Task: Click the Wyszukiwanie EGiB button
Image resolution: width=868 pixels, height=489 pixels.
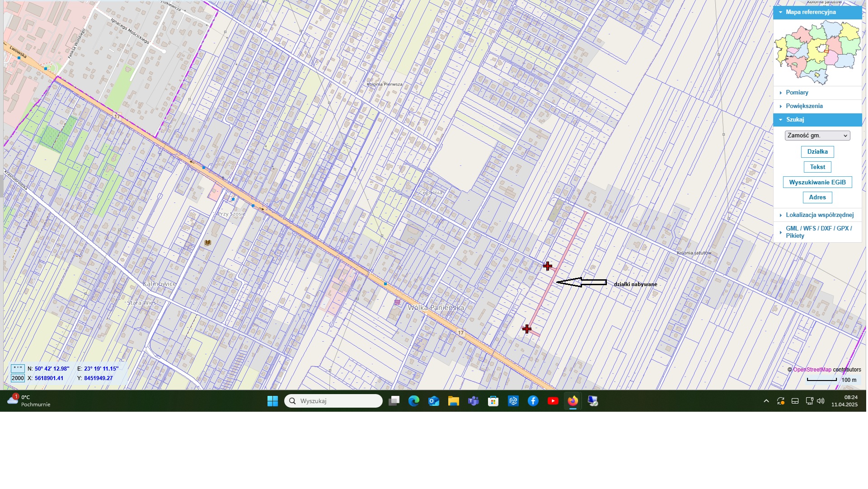Action: point(817,183)
